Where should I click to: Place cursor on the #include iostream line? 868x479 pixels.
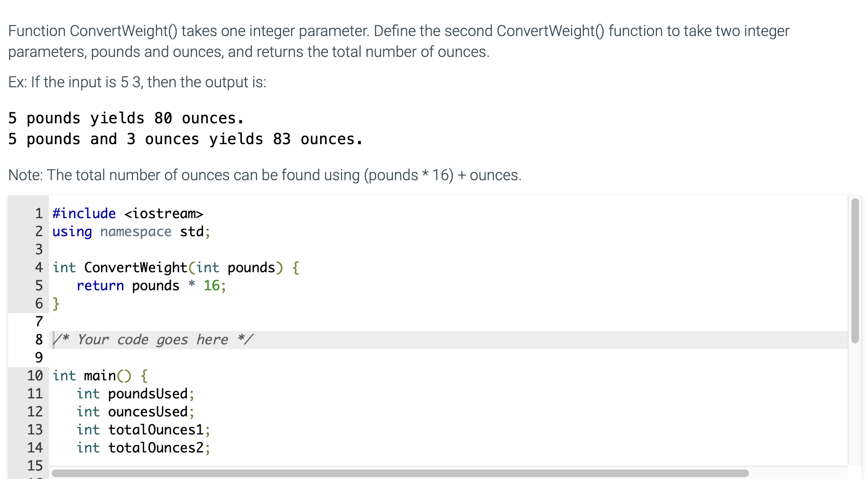pos(127,213)
